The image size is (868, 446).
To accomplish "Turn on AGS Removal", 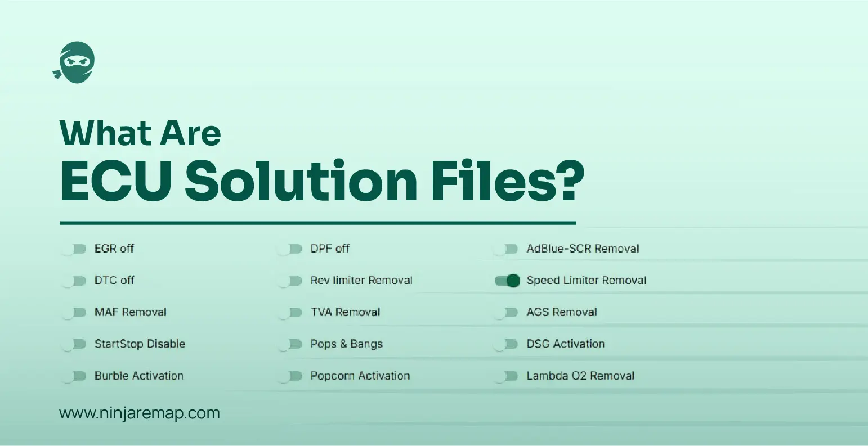I will tap(509, 312).
